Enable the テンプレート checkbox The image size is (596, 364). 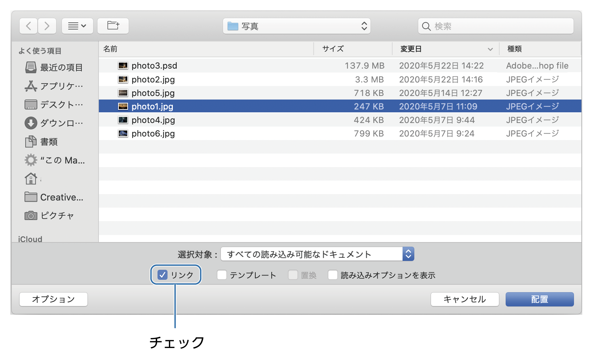coord(222,275)
